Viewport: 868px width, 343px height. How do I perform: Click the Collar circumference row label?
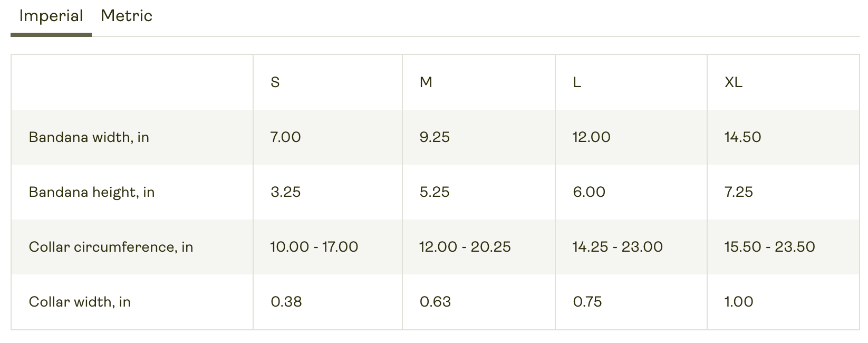point(111,247)
